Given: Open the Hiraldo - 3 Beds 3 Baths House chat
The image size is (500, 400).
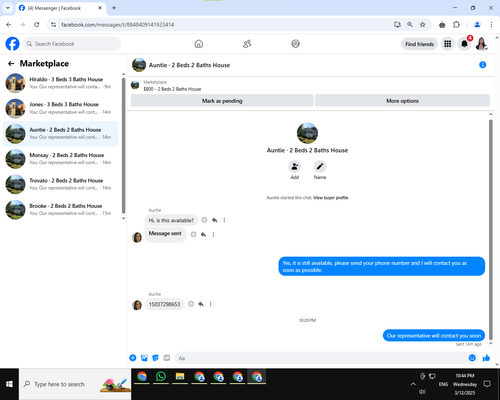Looking at the screenshot, I should [60, 83].
